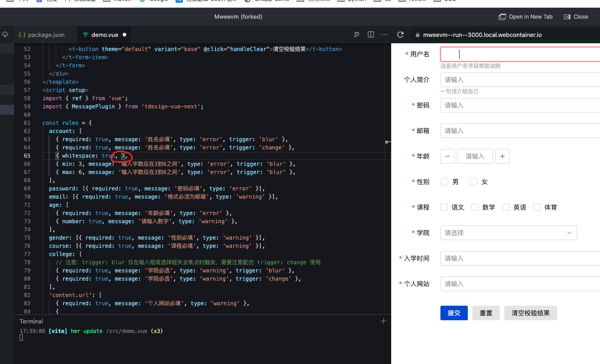Image resolution: width=600 pixels, height=364 pixels.
Task: Click 'whitespace' in code line 65
Action: [x=79, y=156]
